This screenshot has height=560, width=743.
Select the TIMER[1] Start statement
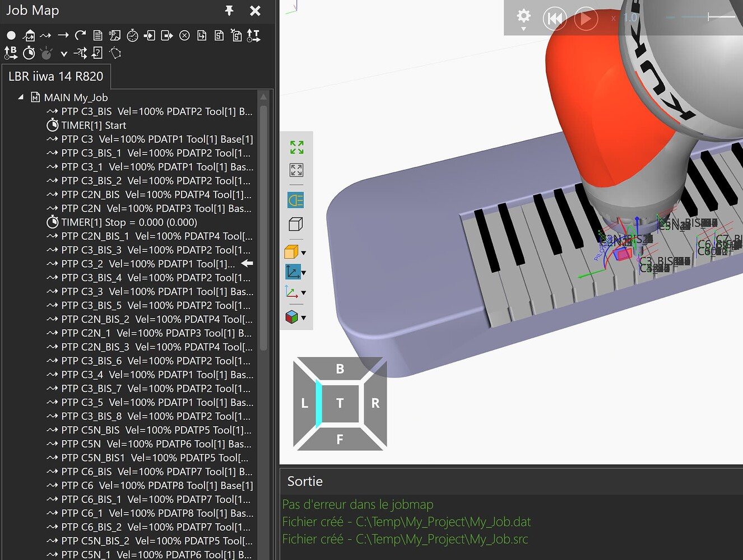93,125
